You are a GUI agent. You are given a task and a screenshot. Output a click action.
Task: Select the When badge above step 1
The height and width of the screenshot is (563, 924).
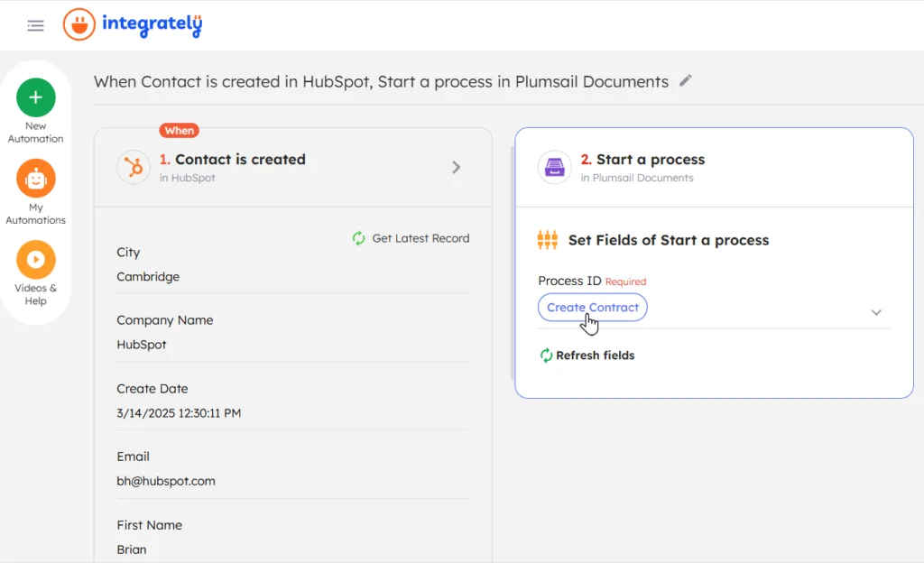coord(179,130)
